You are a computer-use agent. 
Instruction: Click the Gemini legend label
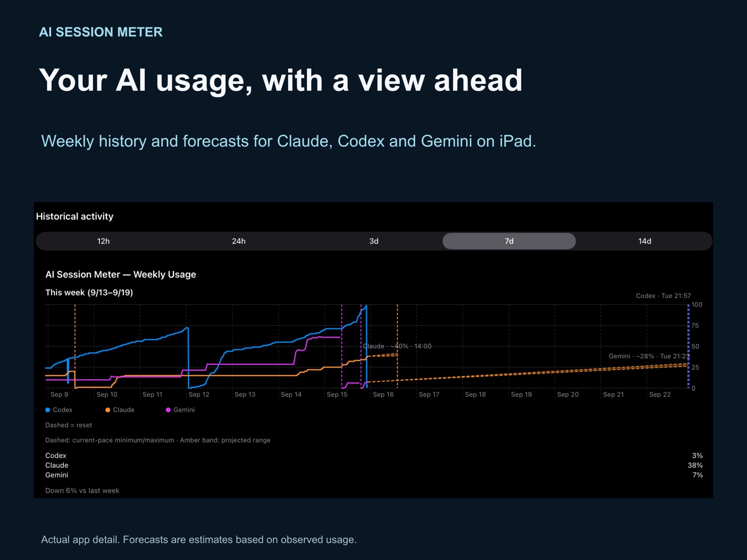coord(184,410)
